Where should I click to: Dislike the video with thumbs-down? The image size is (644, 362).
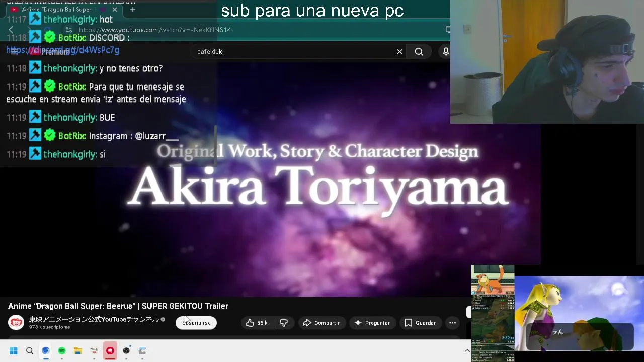tap(284, 323)
